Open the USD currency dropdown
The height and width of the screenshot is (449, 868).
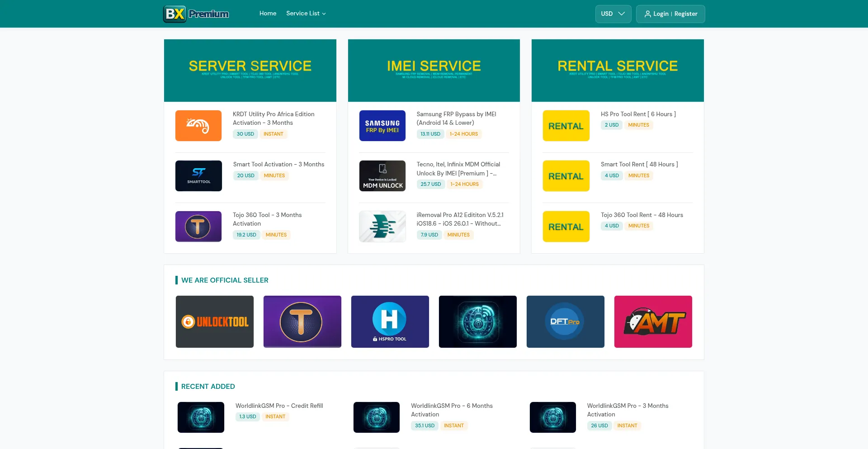click(x=613, y=14)
